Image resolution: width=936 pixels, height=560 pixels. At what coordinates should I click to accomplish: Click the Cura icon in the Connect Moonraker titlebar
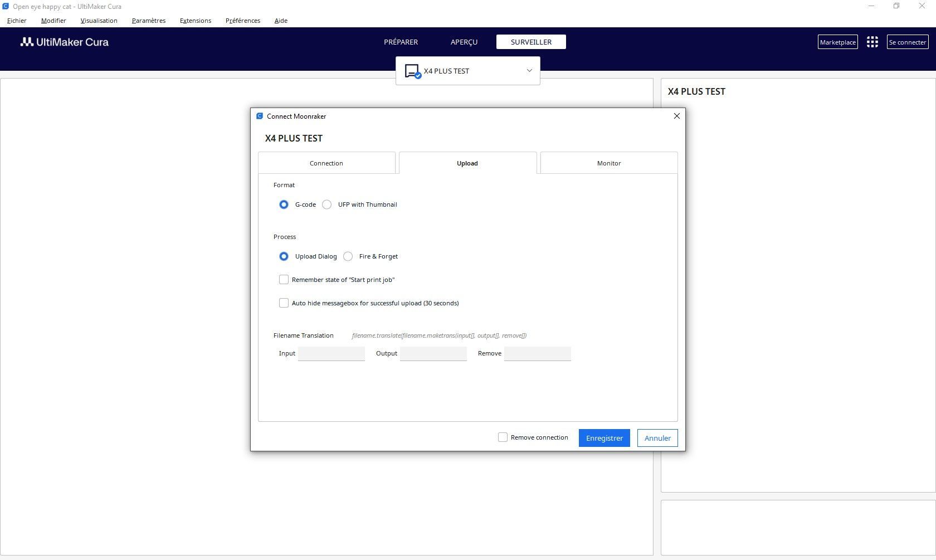(x=260, y=116)
